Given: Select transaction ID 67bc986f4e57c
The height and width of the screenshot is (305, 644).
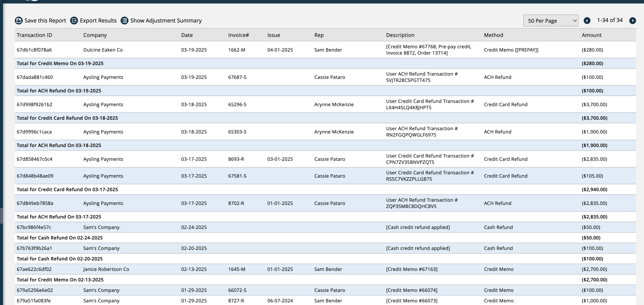Looking at the screenshot, I should [34, 227].
